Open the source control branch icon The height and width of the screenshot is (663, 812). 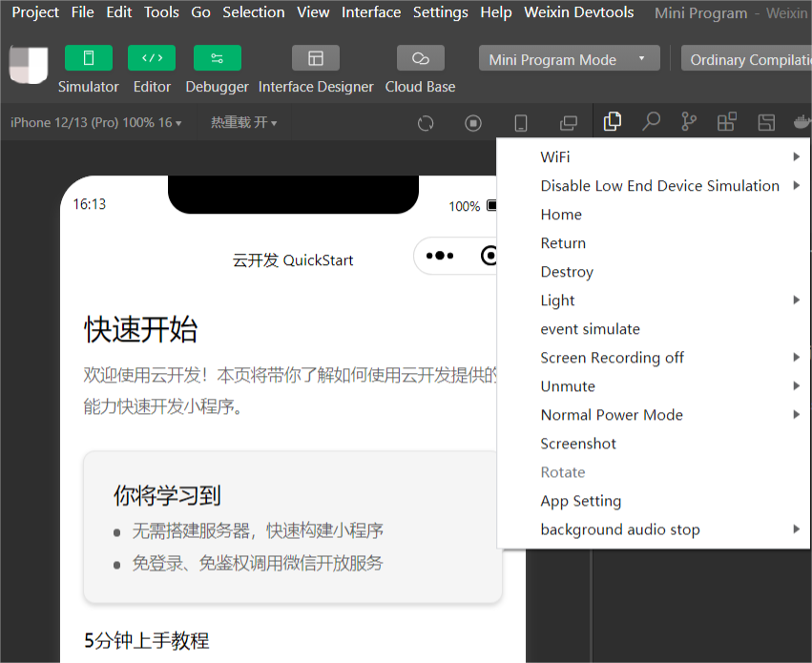689,122
